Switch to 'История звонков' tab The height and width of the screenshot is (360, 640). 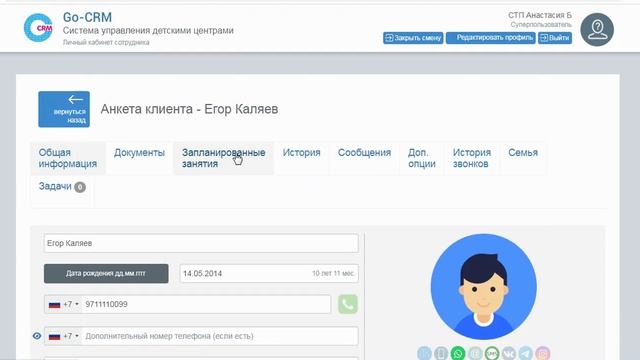(471, 158)
